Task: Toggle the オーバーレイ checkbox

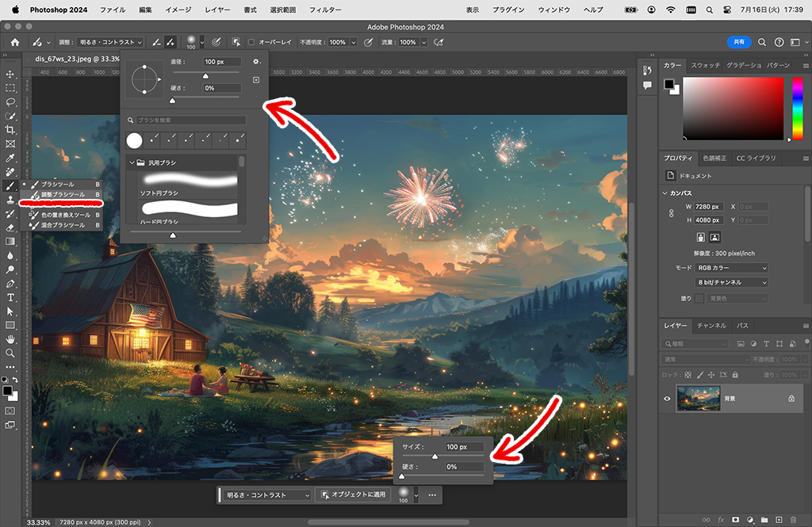Action: point(251,43)
